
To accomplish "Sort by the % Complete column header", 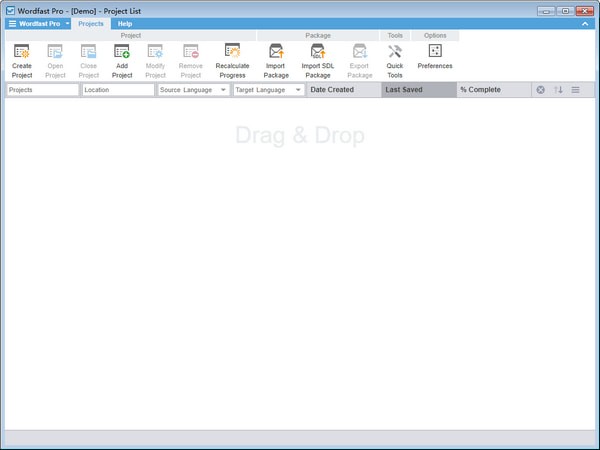I will pos(494,90).
